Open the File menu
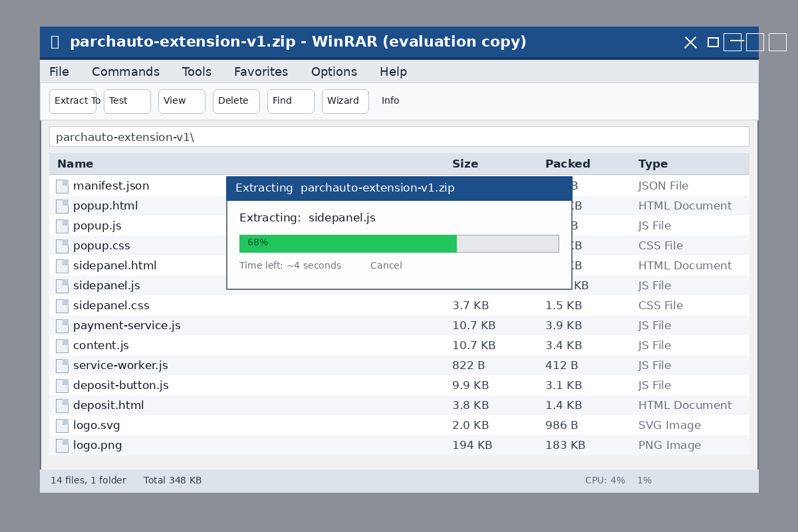Screen dimensions: 798x532 59,72
